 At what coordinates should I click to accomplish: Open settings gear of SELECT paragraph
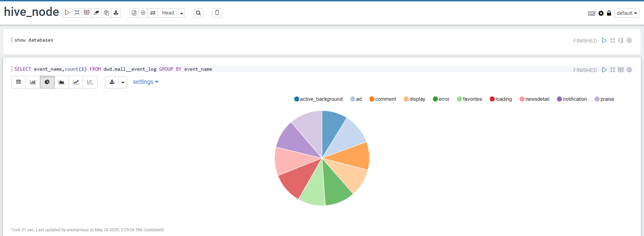(629, 70)
